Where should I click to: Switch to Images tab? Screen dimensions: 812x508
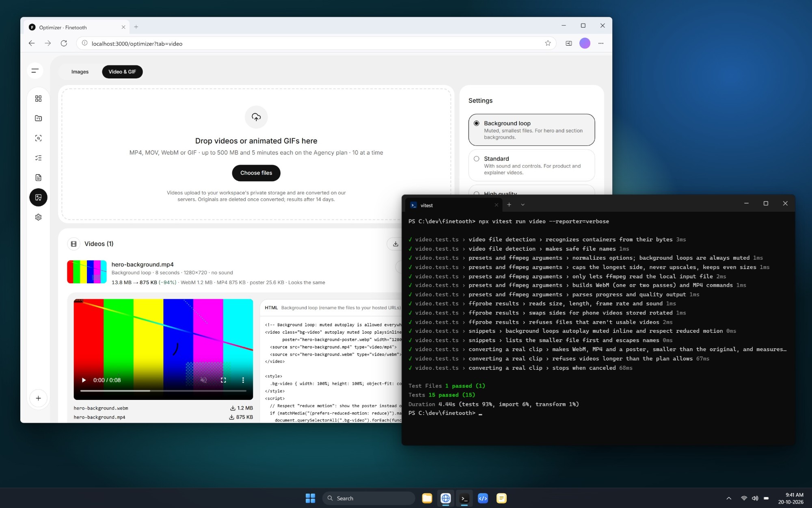coord(80,72)
